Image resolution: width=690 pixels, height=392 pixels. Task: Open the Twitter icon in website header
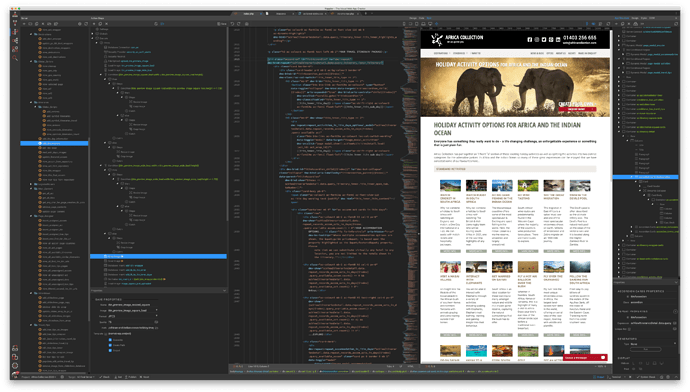pos(544,40)
